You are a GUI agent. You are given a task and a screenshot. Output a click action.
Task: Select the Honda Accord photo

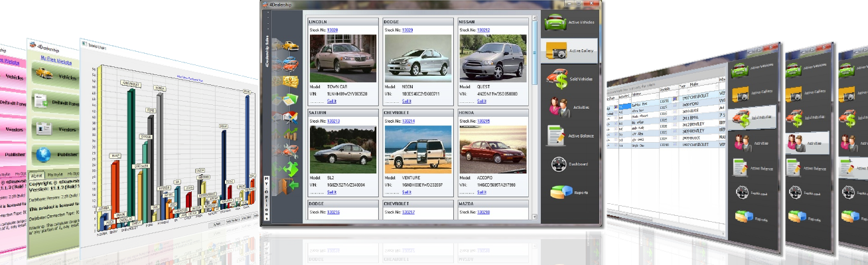493,149
